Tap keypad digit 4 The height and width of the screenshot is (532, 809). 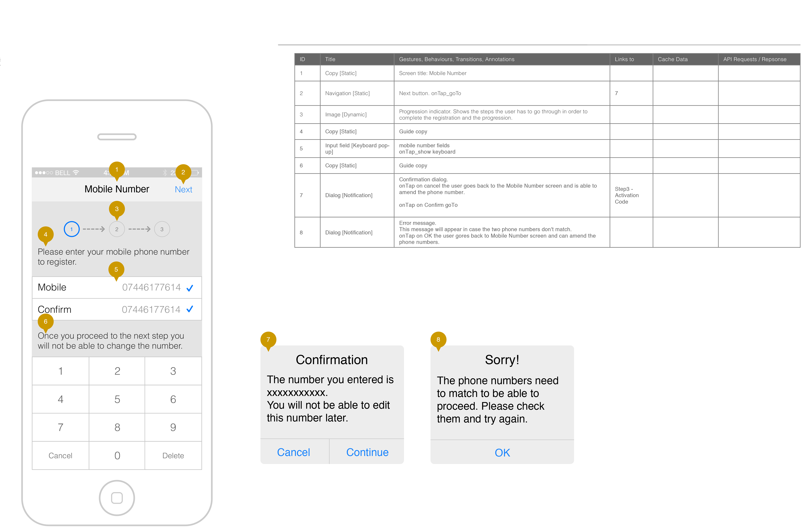pos(60,399)
